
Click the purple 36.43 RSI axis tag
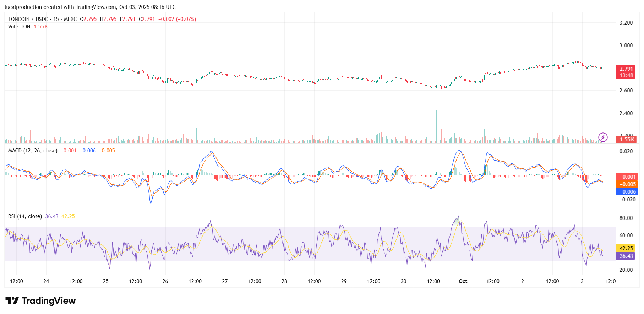coord(626,256)
